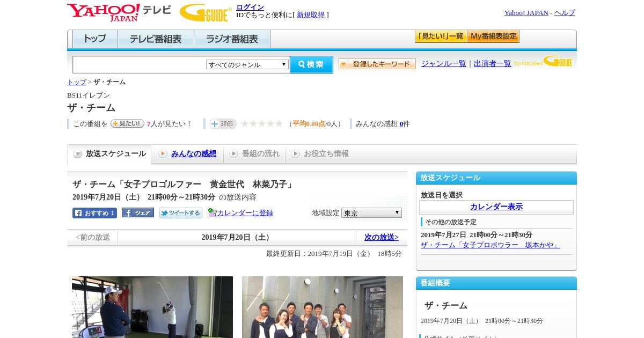Click the カレンダー表示 link
This screenshot has height=338, width=644.
click(496, 207)
